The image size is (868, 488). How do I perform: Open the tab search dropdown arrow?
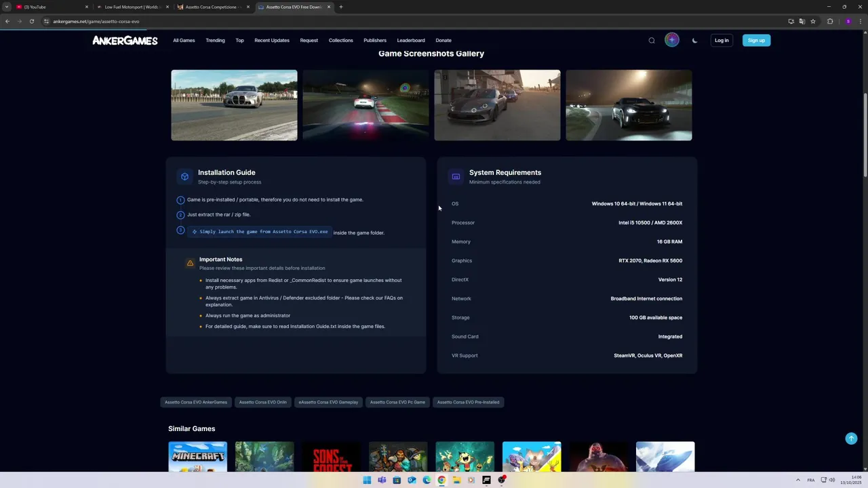(x=6, y=7)
